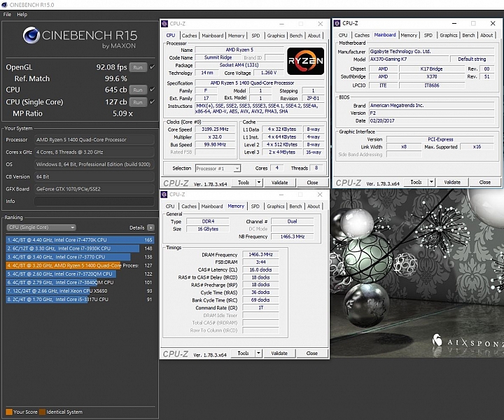The height and width of the screenshot is (420, 504).
Task: Open Memory tab in the Mainboard window
Action: click(x=409, y=35)
